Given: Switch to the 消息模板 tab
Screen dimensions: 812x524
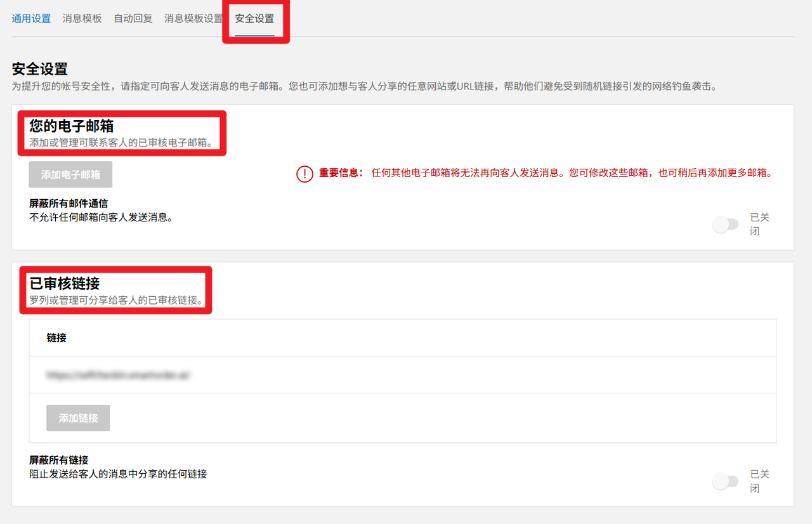Looking at the screenshot, I should point(82,18).
